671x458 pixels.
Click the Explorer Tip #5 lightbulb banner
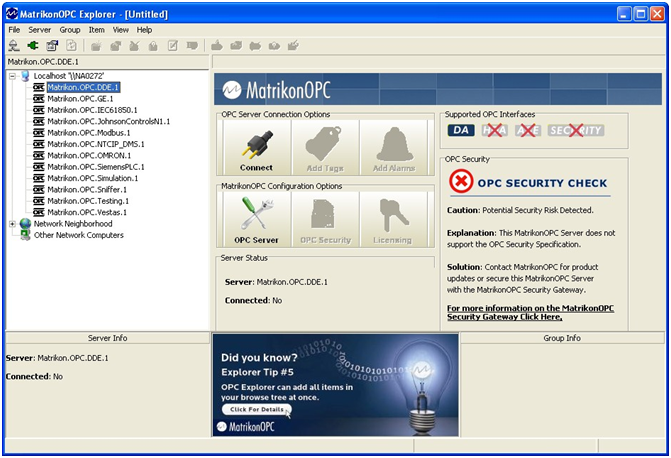tap(335, 385)
